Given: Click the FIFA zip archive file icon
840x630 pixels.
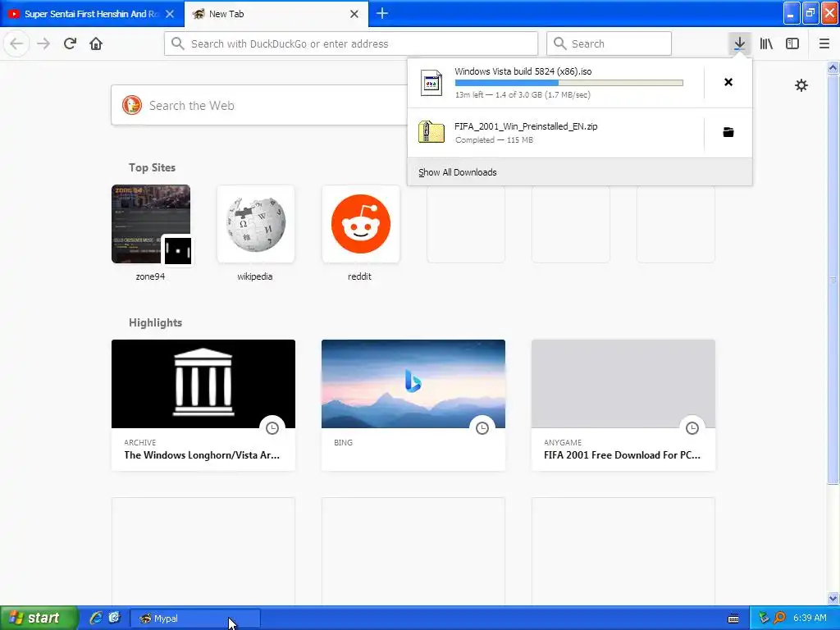Looking at the screenshot, I should click(431, 132).
